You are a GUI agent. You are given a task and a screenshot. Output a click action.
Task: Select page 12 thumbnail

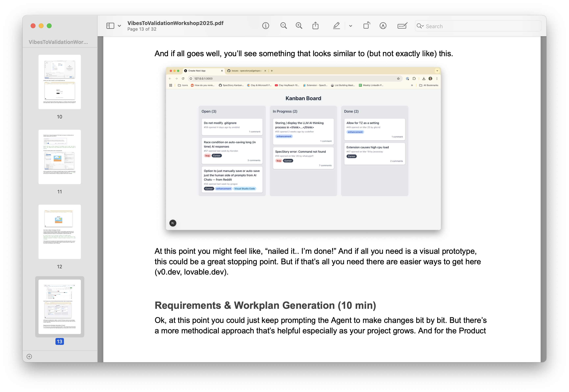coord(59,232)
